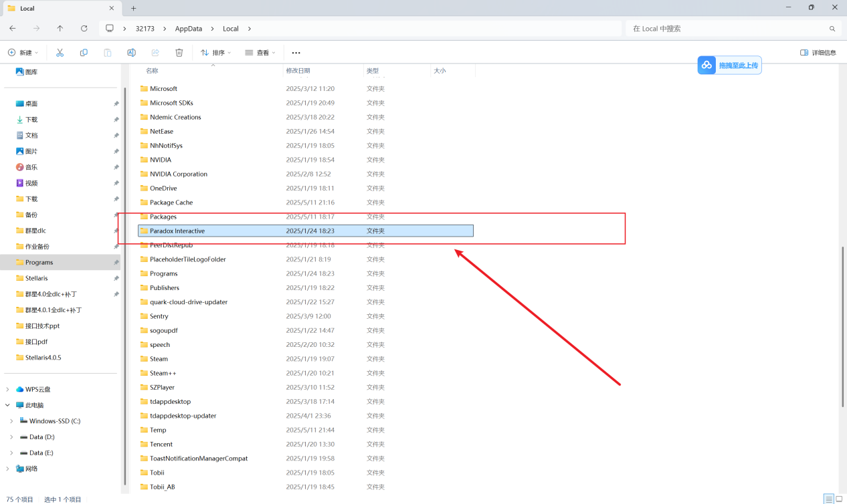Toggle the Details pane 详细信息 button
Screen dimensions: 847x504
click(818, 52)
